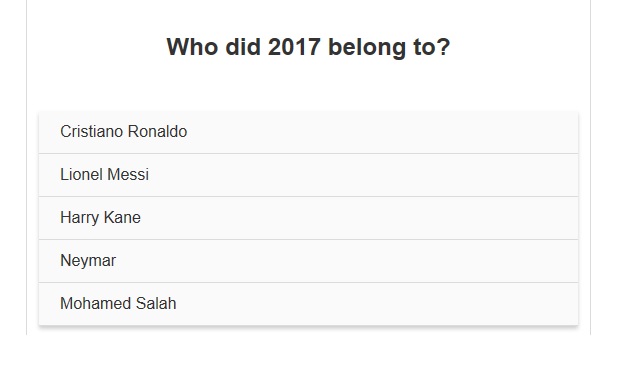The height and width of the screenshot is (368, 618).
Task: Click the text 'Mohamed Salah'
Action: click(x=118, y=303)
